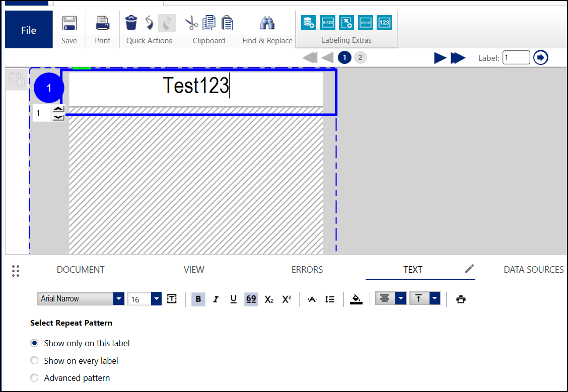Click the database import Labeling Extras icon

click(x=309, y=23)
